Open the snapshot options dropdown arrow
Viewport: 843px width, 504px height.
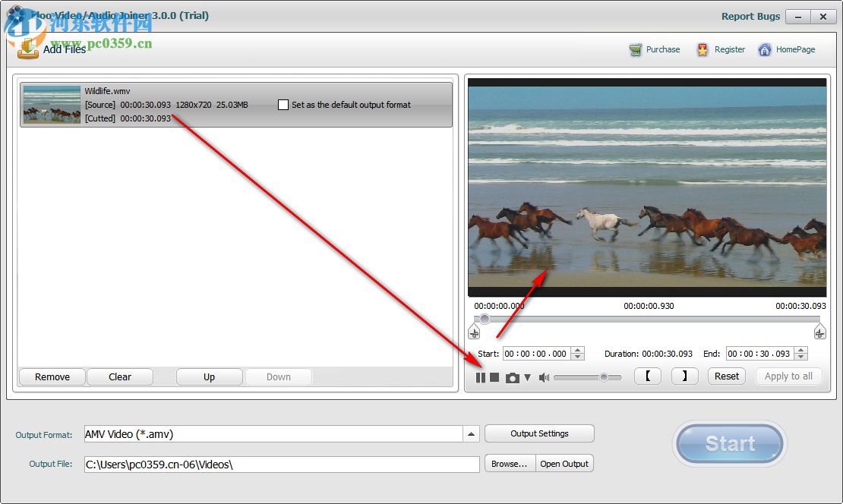[527, 378]
